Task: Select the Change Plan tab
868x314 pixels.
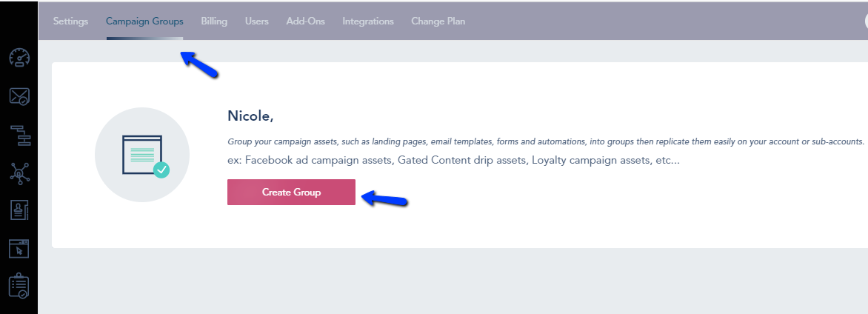Action: 438,21
